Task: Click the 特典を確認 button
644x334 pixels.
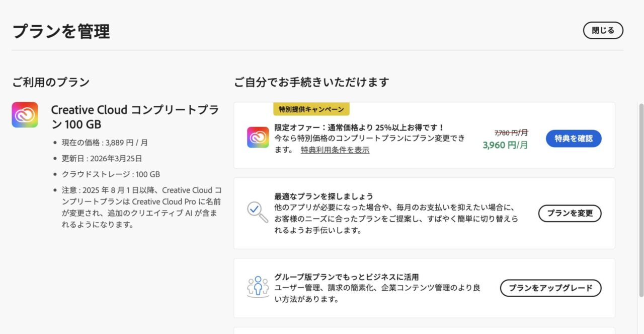Action: tap(574, 139)
